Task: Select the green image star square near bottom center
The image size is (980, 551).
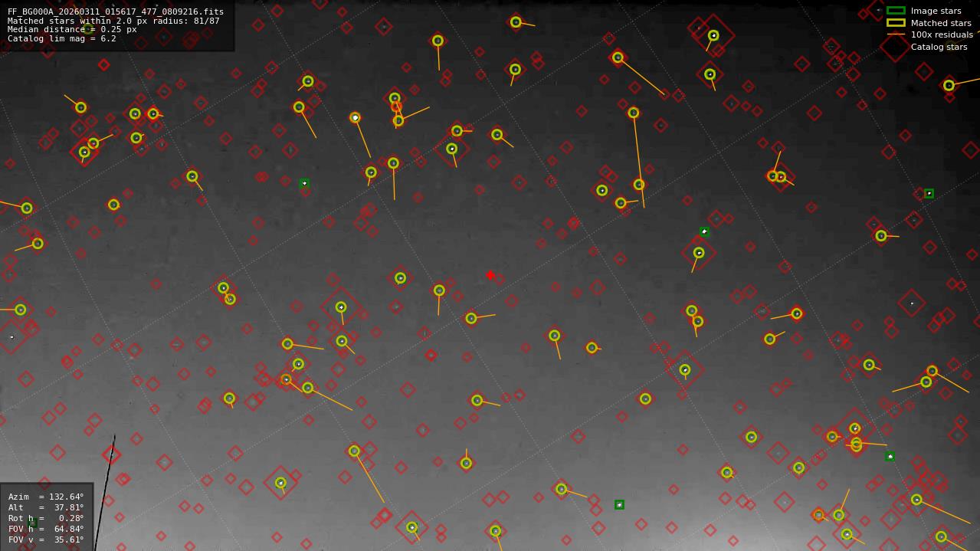Action: pos(619,505)
